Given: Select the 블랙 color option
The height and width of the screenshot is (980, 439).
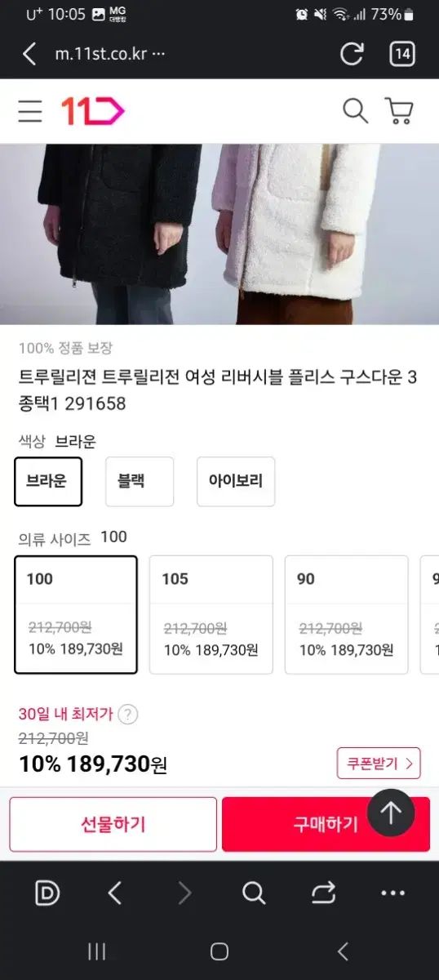Looking at the screenshot, I should click(140, 481).
